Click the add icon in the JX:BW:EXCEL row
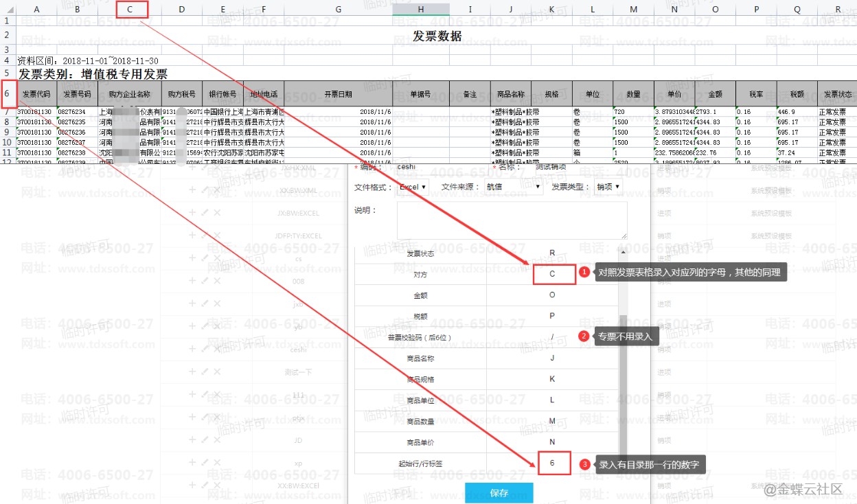The height and width of the screenshot is (504, 857). (x=192, y=213)
